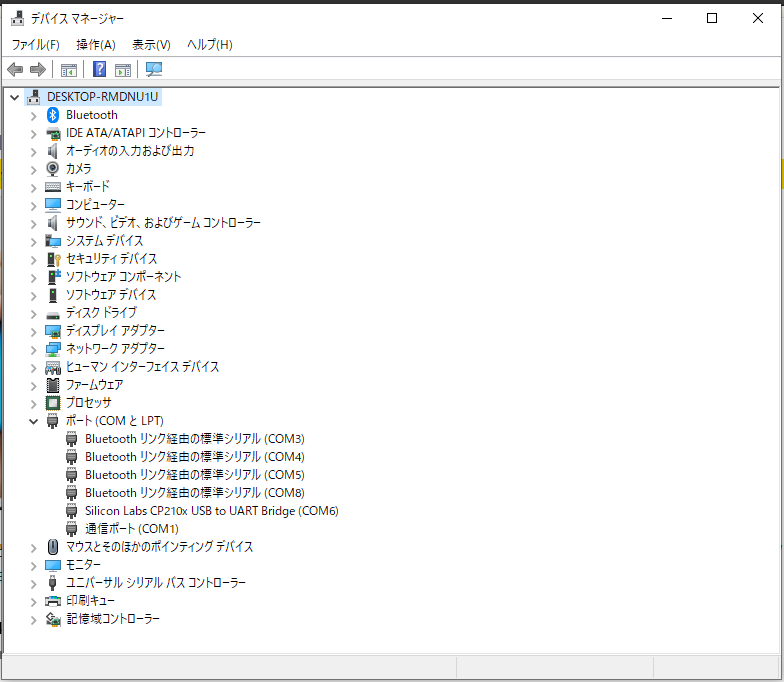Screen dimensions: 784x682
Task: Click the network adapters (ネットワーク アダプター) icon
Action: point(53,349)
